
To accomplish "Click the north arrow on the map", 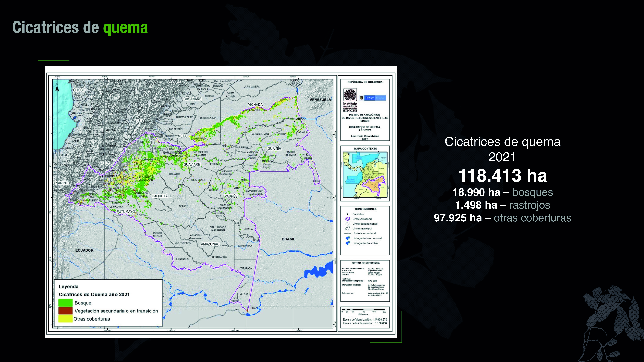I will coord(57,88).
